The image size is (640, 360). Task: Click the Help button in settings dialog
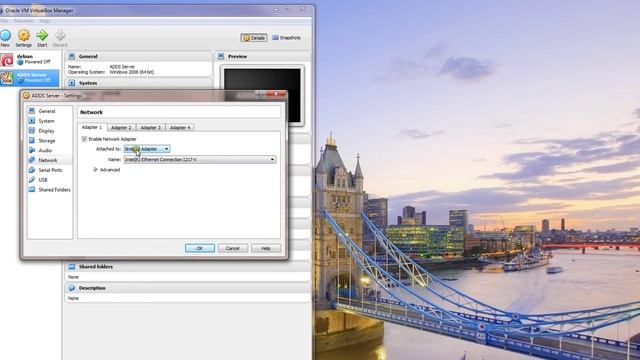pos(266,248)
